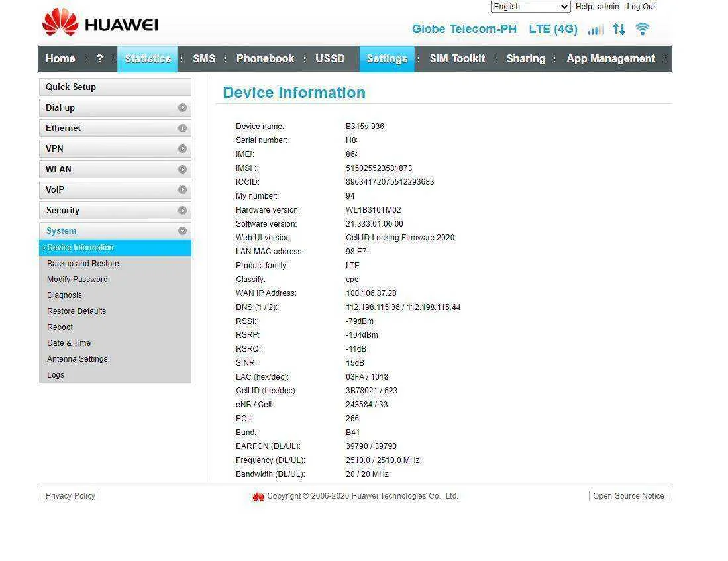Expand the WLAN section arrow
The width and height of the screenshot is (728, 561).
[182, 169]
